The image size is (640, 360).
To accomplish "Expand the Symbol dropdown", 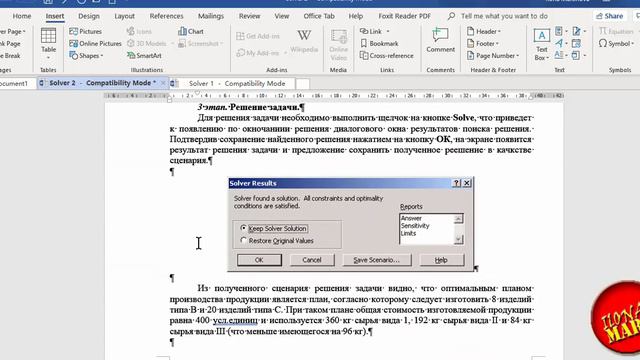I will [633, 43].
